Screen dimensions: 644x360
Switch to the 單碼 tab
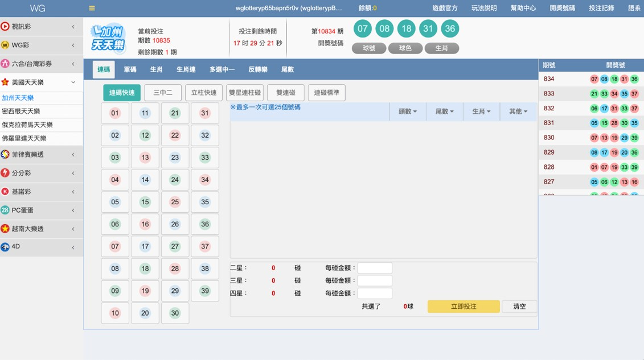(x=130, y=69)
